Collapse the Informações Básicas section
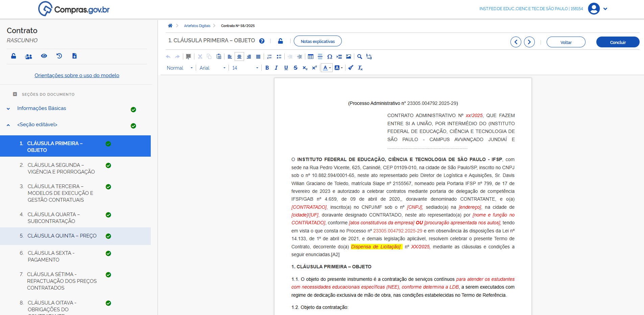 click(8, 109)
